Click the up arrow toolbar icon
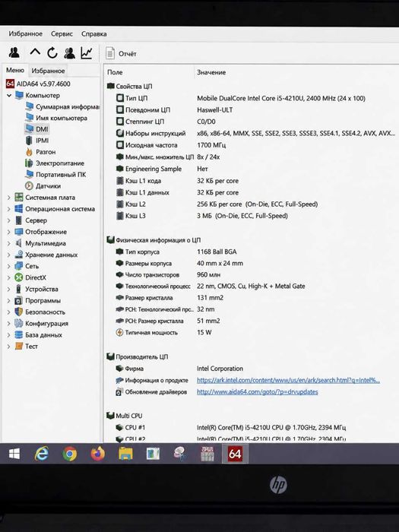399x532 pixels. pos(35,52)
